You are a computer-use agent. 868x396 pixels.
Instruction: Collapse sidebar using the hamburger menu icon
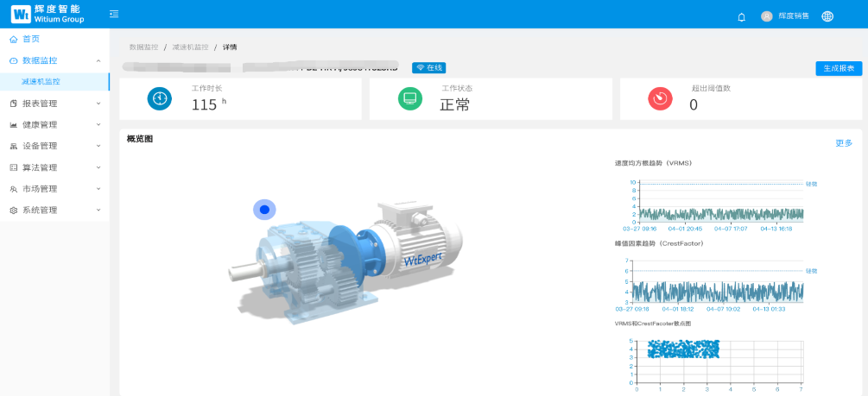point(115,14)
